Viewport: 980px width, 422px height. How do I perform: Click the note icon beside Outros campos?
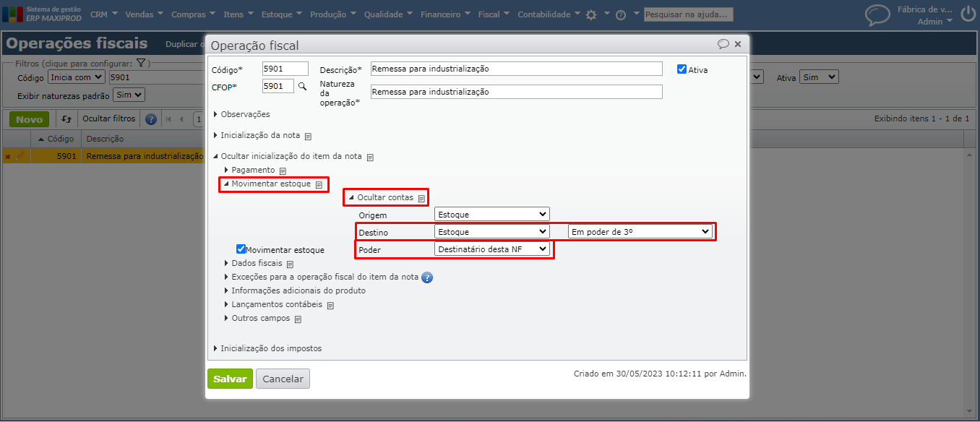297,319
